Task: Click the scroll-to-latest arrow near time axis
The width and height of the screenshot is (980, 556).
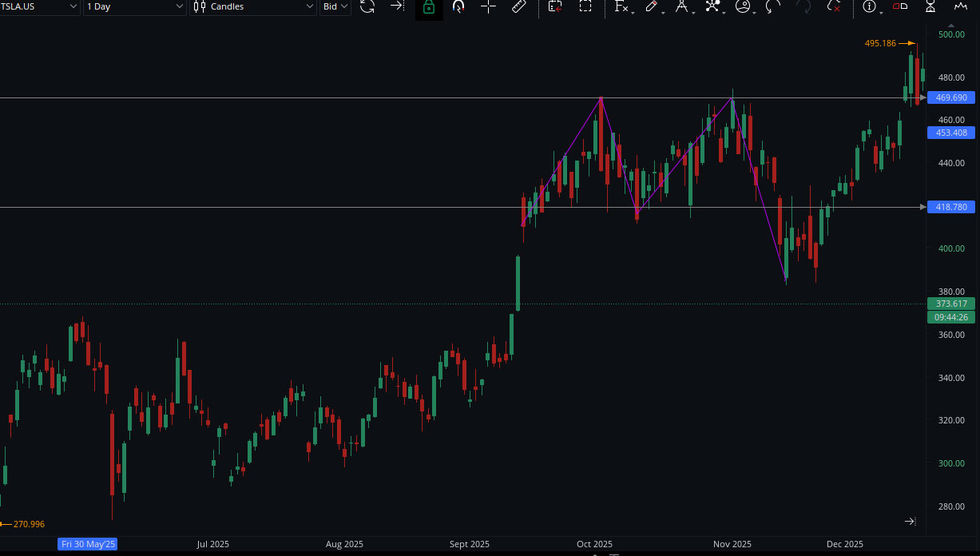Action: coord(910,521)
